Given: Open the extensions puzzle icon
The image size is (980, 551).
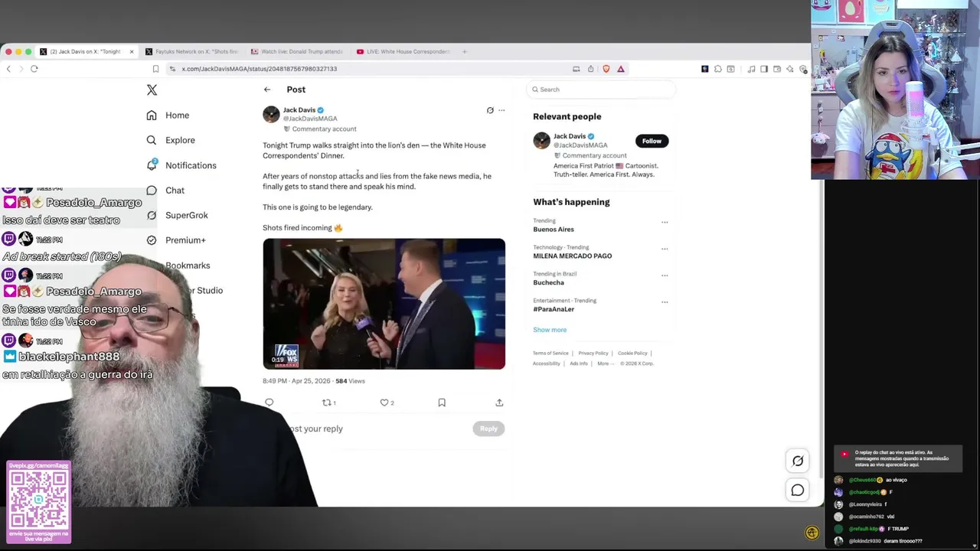Looking at the screenshot, I should [718, 69].
